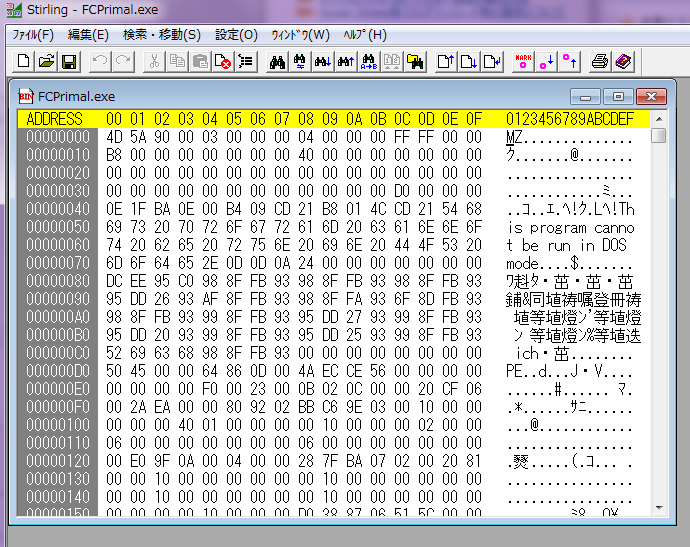This screenshot has height=547, width=690.
Task: Click the 0123456789ABCDEF column header
Action: click(x=570, y=119)
